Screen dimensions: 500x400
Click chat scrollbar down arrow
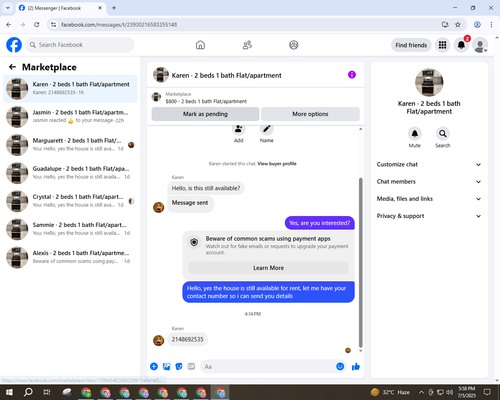pyautogui.click(x=360, y=351)
